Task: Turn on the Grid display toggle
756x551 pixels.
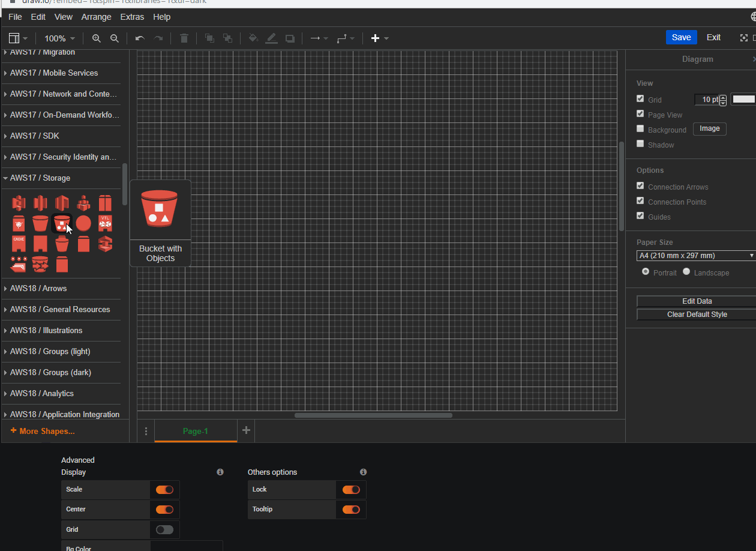Action: pos(164,529)
